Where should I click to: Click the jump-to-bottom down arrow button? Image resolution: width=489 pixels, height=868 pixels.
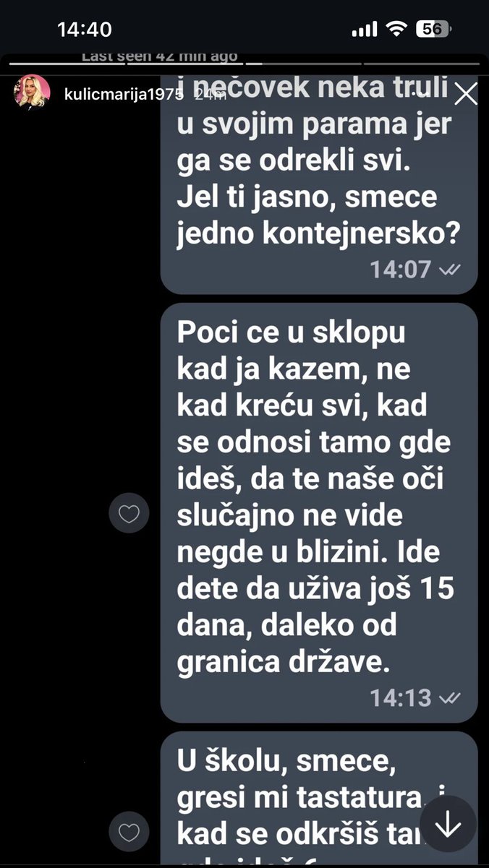tap(448, 824)
